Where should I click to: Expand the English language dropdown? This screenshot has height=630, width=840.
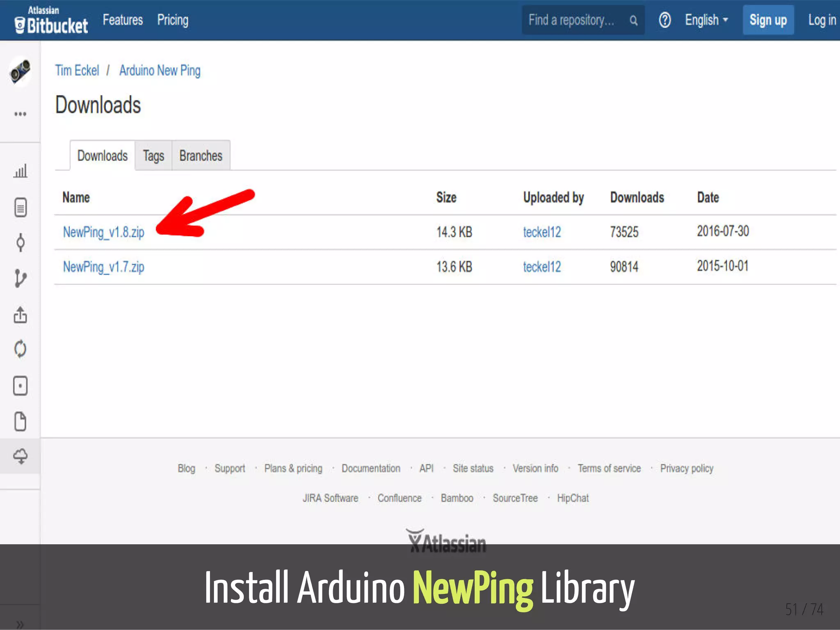tap(706, 20)
